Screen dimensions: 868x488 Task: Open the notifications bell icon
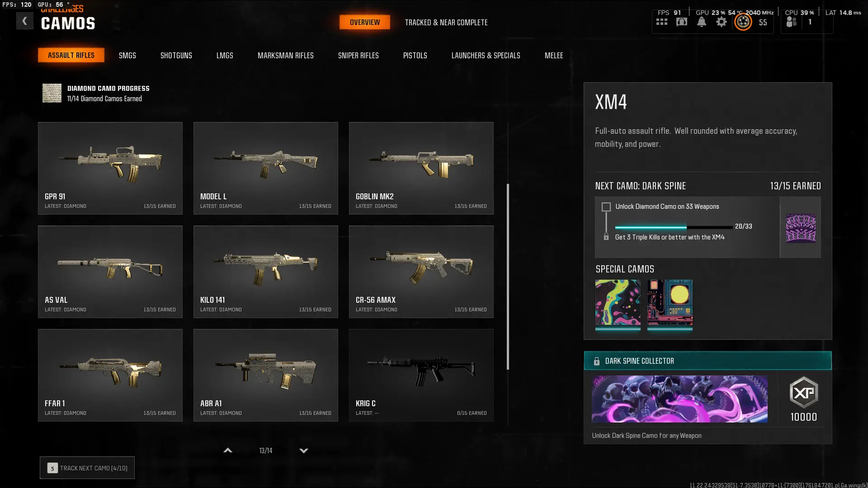point(702,22)
